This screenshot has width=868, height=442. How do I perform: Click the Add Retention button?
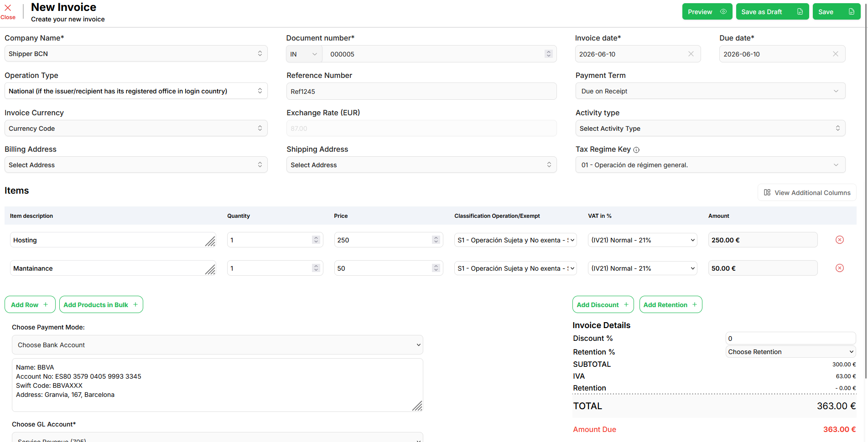pyautogui.click(x=670, y=304)
